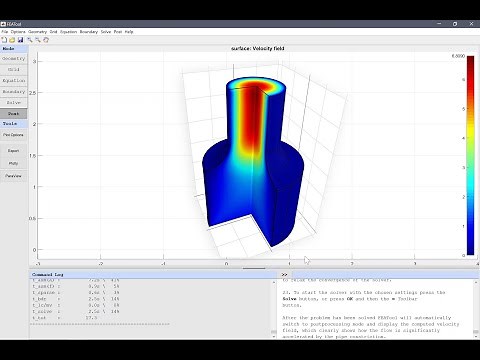Select the Rotate 3D view tool

46,40
